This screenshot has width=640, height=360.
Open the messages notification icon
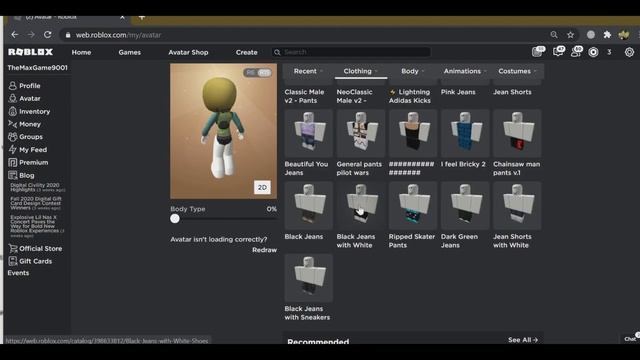pyautogui.click(x=558, y=51)
